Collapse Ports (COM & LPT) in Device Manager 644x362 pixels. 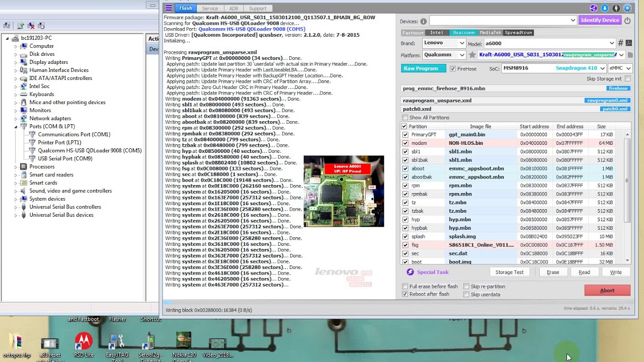tap(16, 127)
